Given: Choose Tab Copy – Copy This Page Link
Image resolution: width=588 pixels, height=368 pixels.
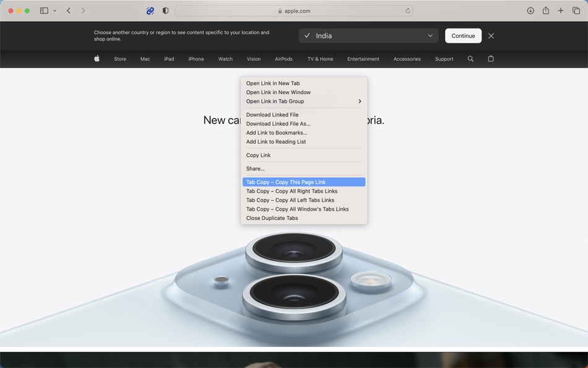Looking at the screenshot, I should (x=304, y=182).
